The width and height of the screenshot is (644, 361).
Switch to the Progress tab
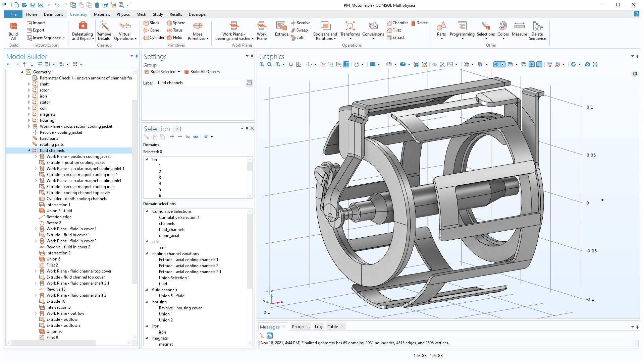coord(301,327)
